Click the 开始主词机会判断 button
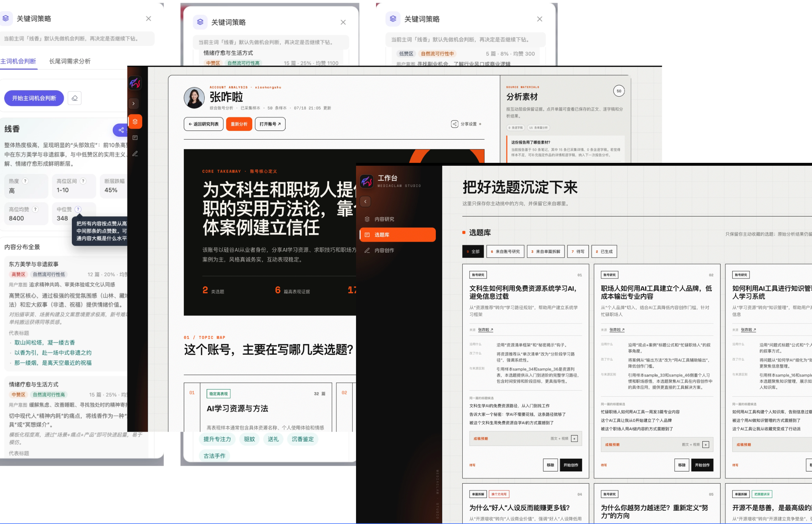The image size is (812, 524). [x=34, y=98]
